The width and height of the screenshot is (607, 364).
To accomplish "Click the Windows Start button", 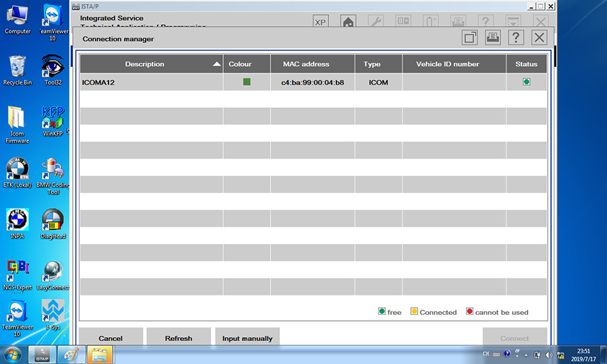I will [13, 355].
